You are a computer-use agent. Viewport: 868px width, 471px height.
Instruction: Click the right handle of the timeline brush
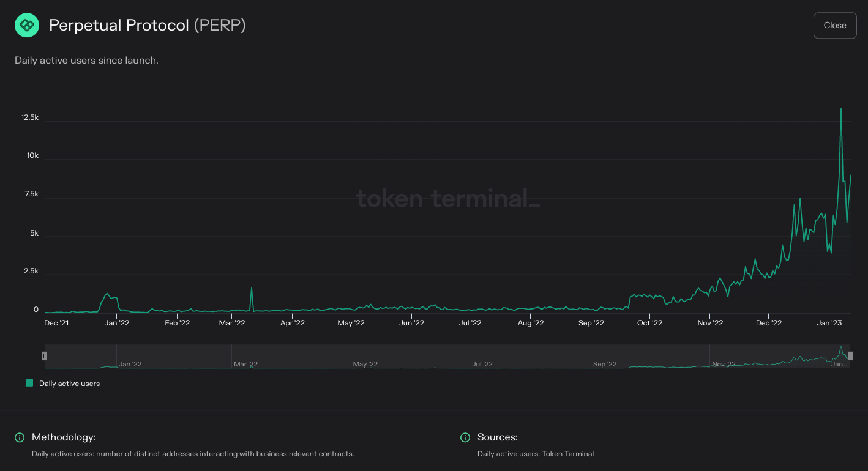click(x=851, y=355)
